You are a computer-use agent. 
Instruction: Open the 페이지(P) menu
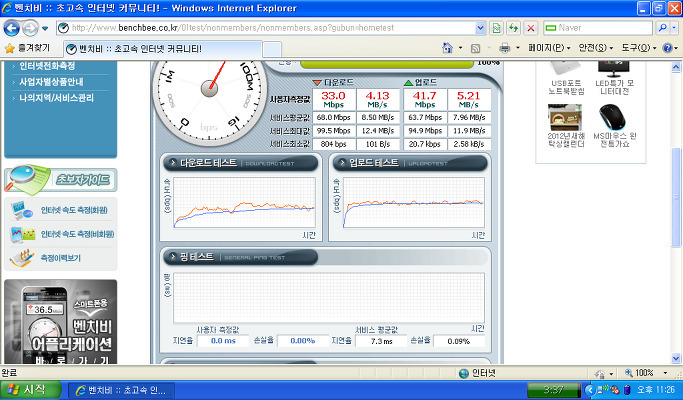pyautogui.click(x=549, y=48)
